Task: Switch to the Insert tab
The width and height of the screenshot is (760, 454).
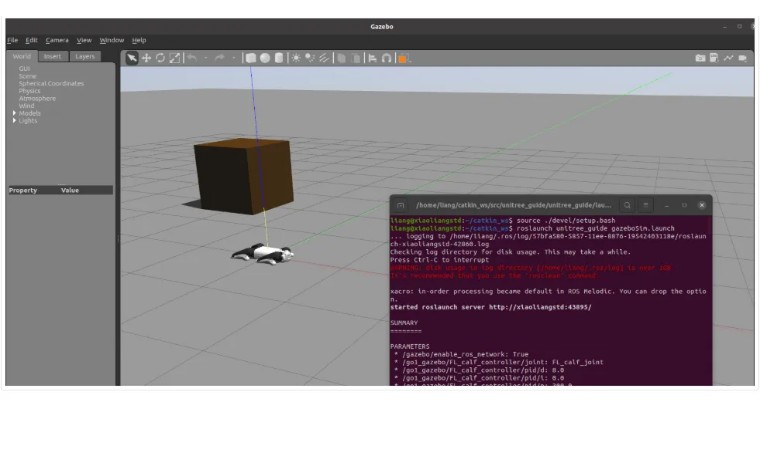Action: [52, 57]
